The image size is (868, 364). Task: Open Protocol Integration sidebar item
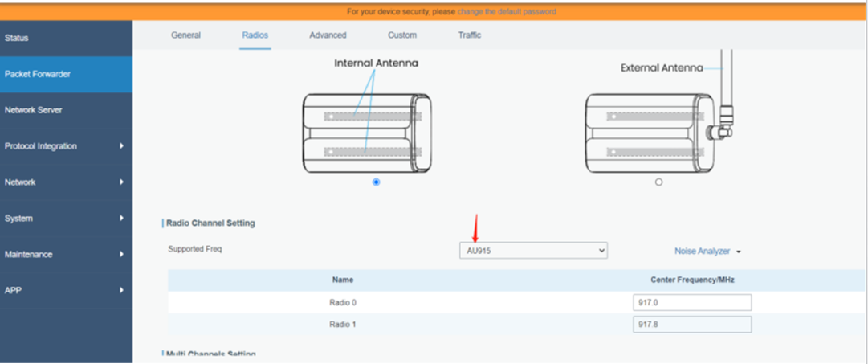click(66, 146)
